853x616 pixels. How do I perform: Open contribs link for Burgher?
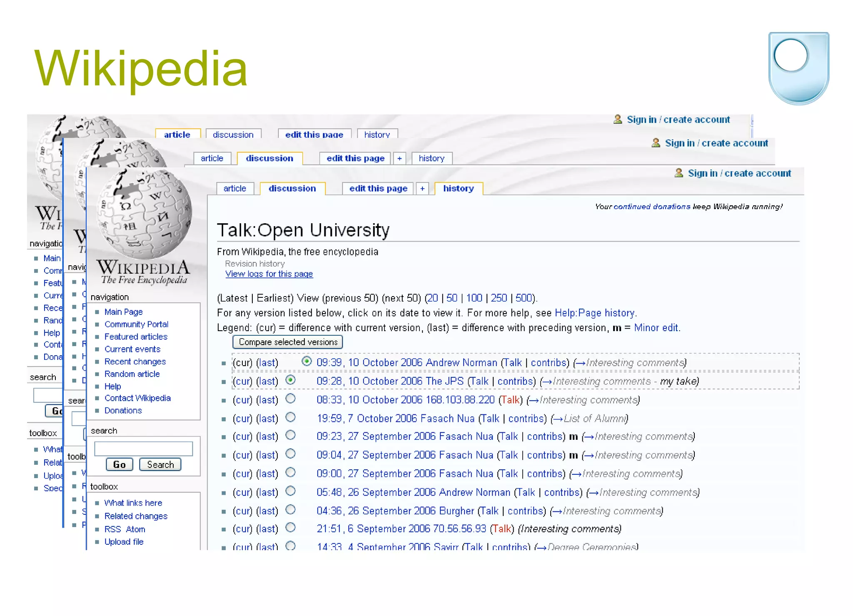pyautogui.click(x=526, y=511)
